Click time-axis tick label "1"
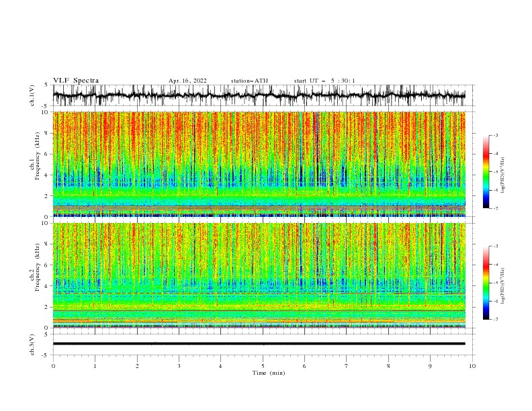The image size is (532, 411). pyautogui.click(x=95, y=366)
